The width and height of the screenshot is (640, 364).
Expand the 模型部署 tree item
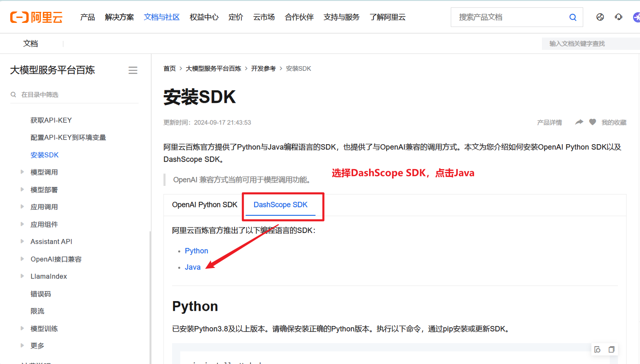[22, 190]
